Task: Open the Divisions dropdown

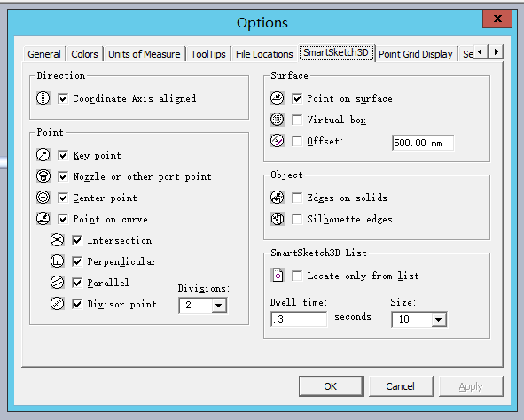Action: pyautogui.click(x=219, y=305)
